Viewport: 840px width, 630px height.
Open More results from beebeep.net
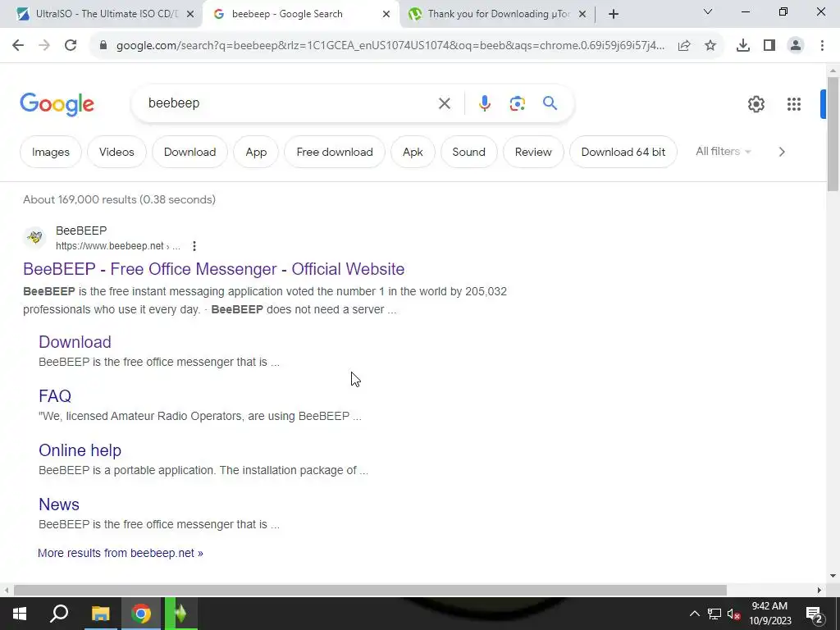point(121,553)
